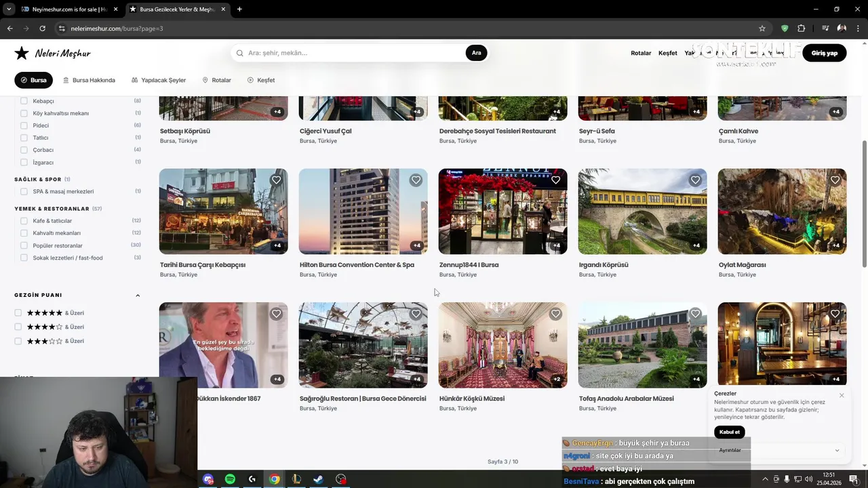Open the Keşfet sub-navigation tab
This screenshot has height=488, width=868.
click(x=261, y=80)
